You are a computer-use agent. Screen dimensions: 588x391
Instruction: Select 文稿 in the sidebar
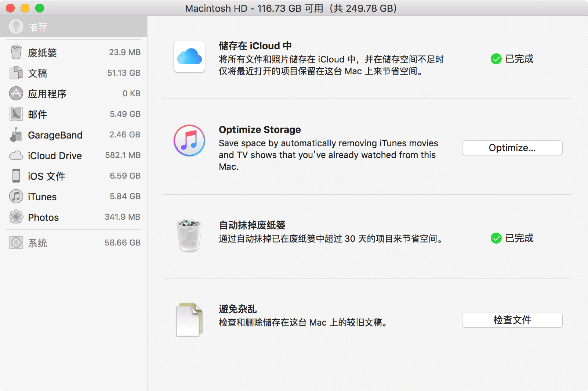(x=73, y=73)
